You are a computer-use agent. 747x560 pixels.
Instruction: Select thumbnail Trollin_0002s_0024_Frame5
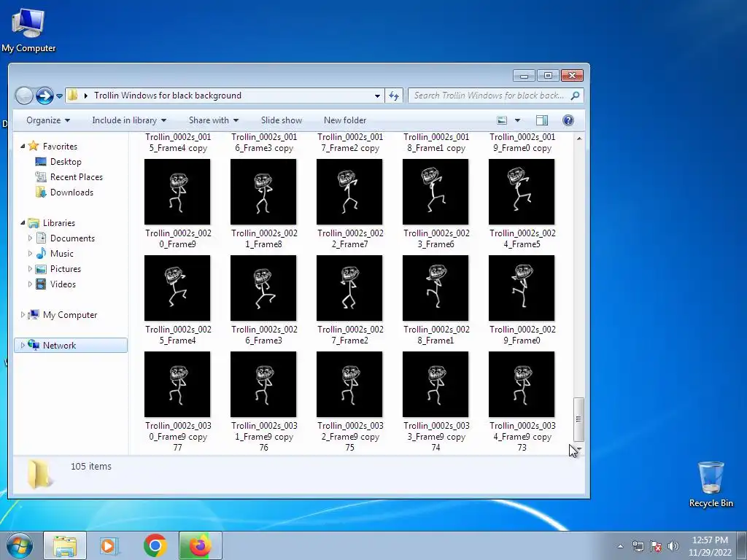(522, 192)
